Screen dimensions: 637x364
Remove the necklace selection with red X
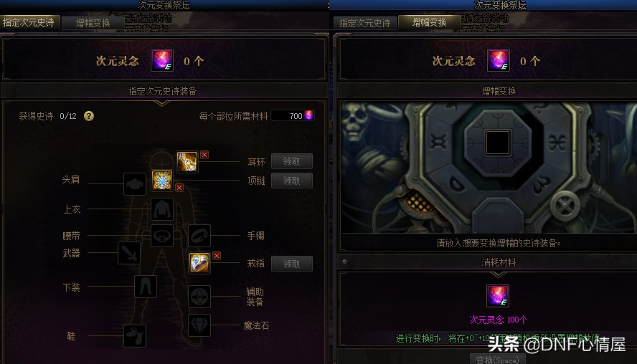(x=179, y=188)
